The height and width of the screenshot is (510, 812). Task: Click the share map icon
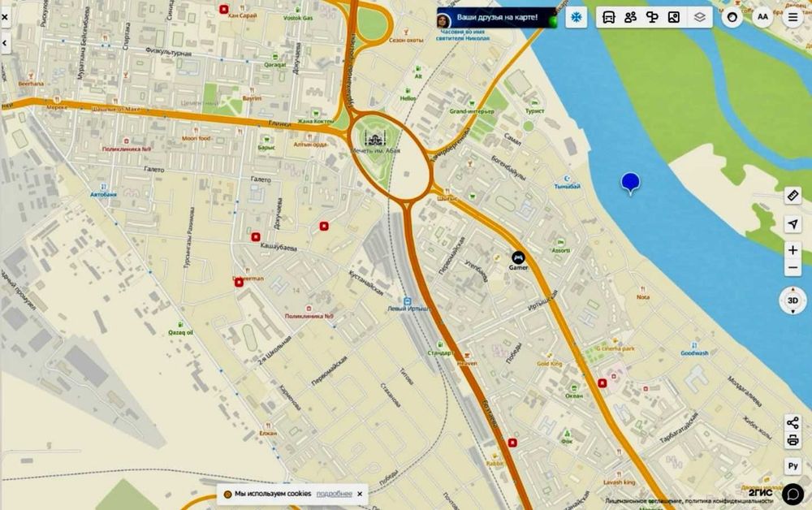[793, 423]
